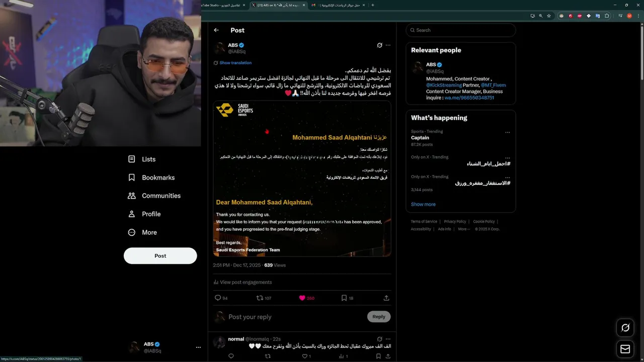Click Show more under What's happening
Image resolution: width=644 pixels, height=362 pixels.
pos(423,204)
